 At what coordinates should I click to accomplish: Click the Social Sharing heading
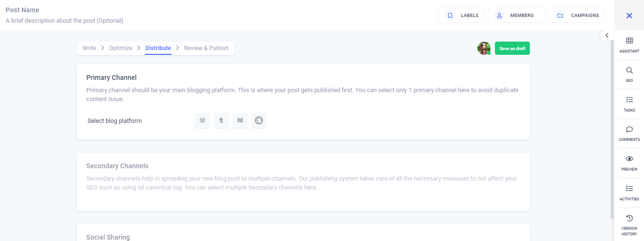[x=108, y=237]
